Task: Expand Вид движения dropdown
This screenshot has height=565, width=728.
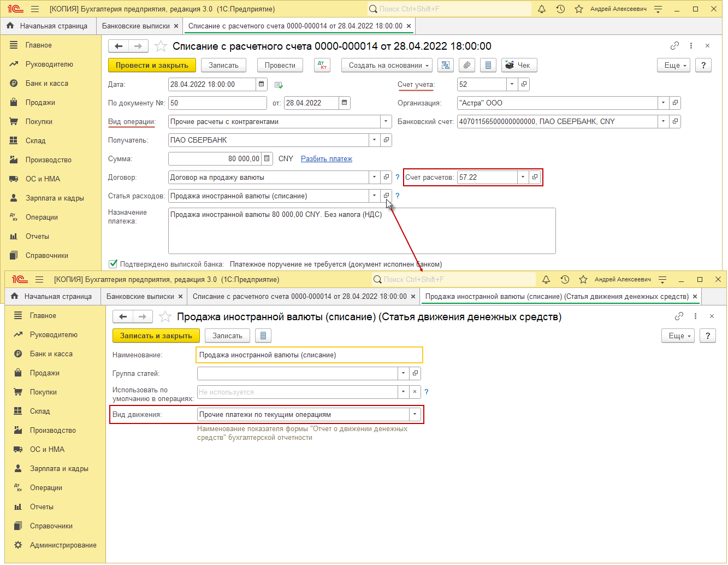Action: (x=415, y=414)
